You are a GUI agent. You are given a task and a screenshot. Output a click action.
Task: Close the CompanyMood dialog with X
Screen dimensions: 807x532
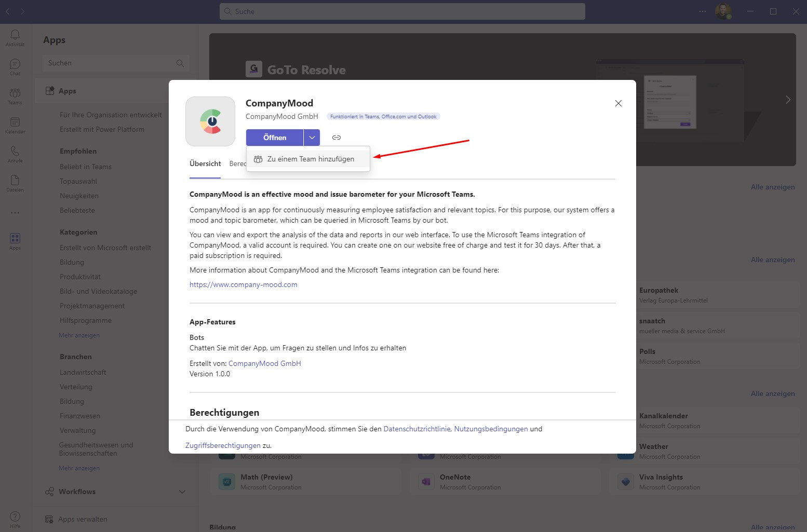click(618, 103)
